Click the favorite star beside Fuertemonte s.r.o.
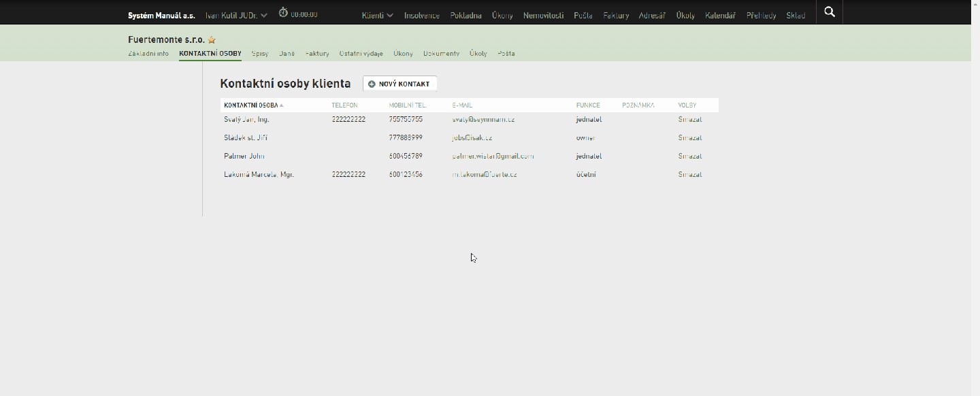 [212, 40]
